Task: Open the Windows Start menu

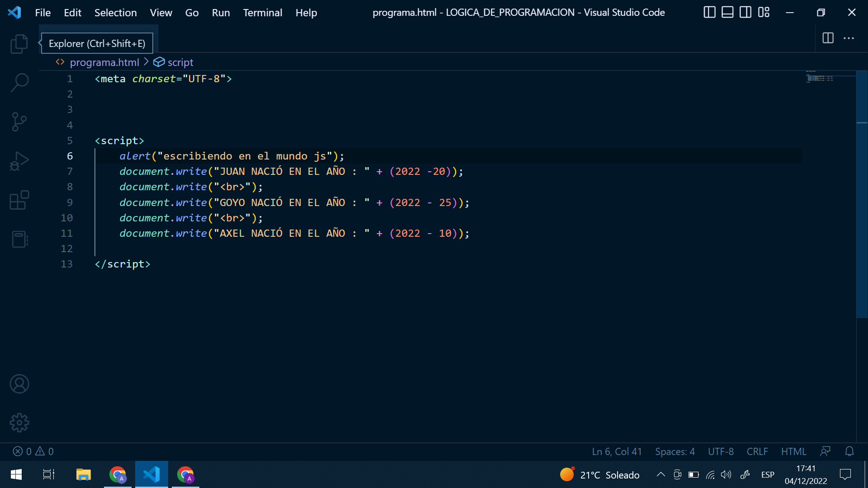Action: click(16, 474)
